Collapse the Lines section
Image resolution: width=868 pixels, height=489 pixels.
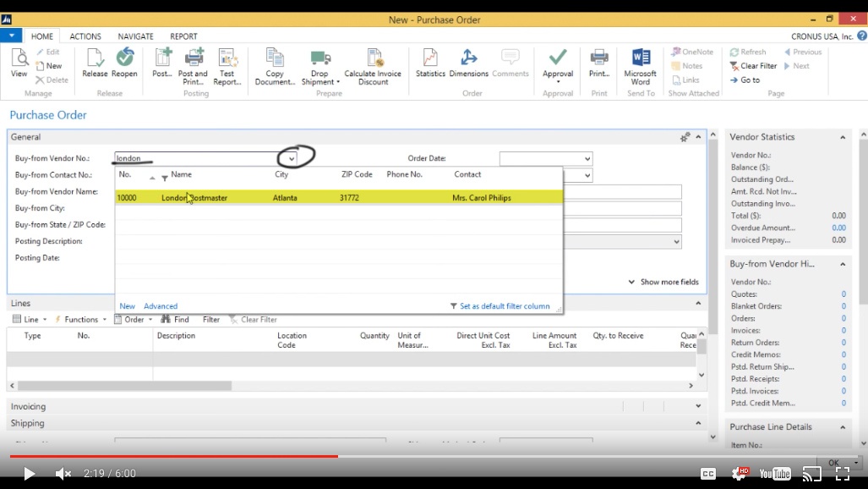(x=698, y=303)
